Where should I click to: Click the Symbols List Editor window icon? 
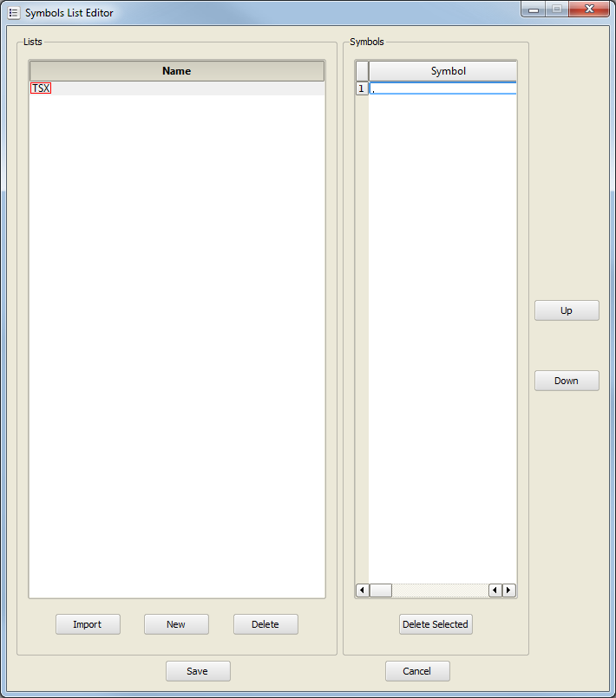(13, 13)
